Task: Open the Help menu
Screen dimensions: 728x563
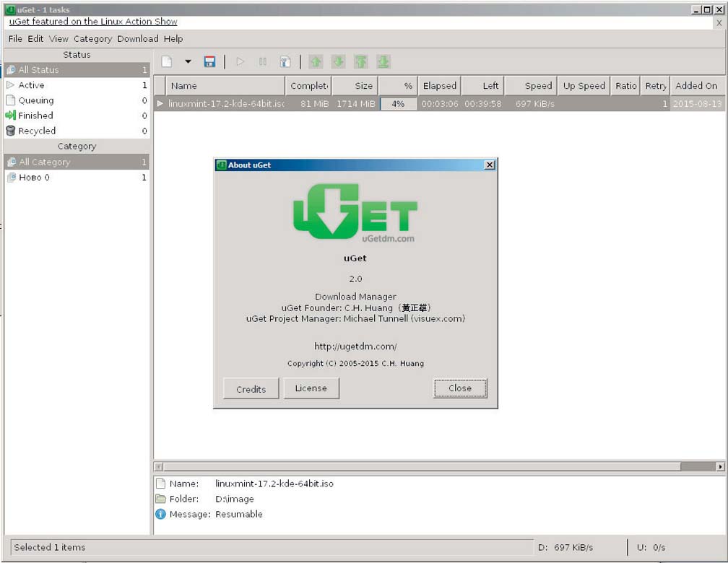Action: [173, 38]
